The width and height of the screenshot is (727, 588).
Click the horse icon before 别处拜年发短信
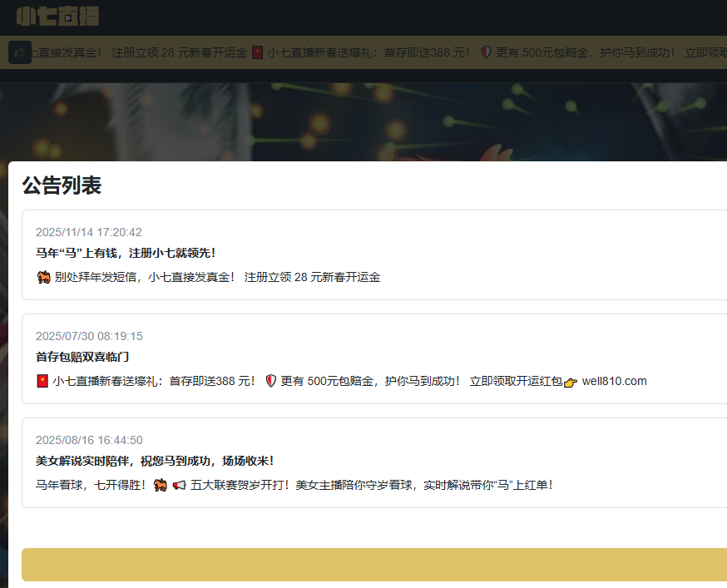pyautogui.click(x=44, y=277)
